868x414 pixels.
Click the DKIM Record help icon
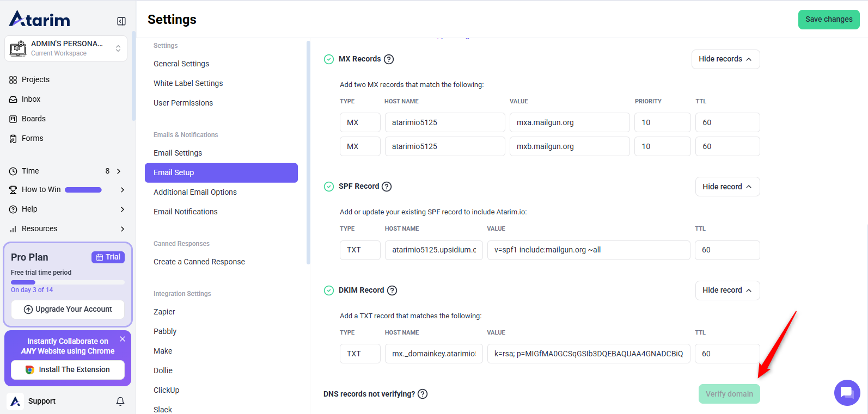(x=392, y=291)
